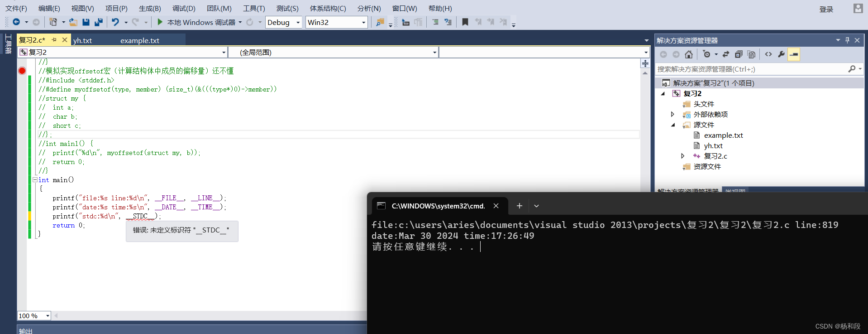Viewport: 868px width, 334px height.
Task: Open the 帮助(H) menu
Action: click(440, 8)
